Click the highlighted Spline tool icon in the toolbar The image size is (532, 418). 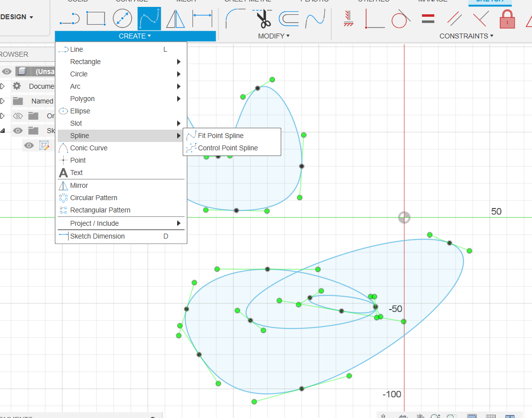pos(149,18)
